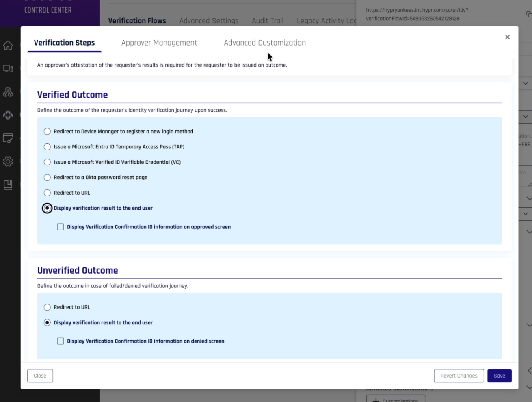Click the copy icon beside the URL

[x=529, y=14]
